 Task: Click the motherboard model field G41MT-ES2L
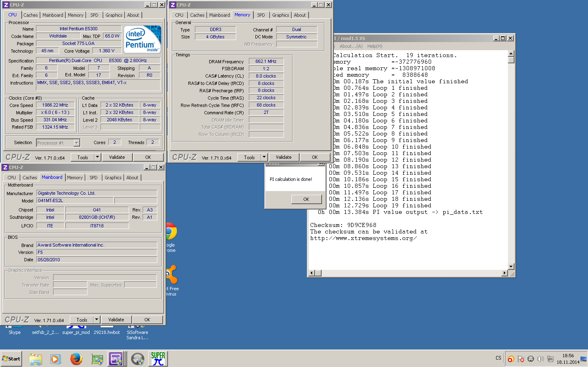[x=75, y=200]
